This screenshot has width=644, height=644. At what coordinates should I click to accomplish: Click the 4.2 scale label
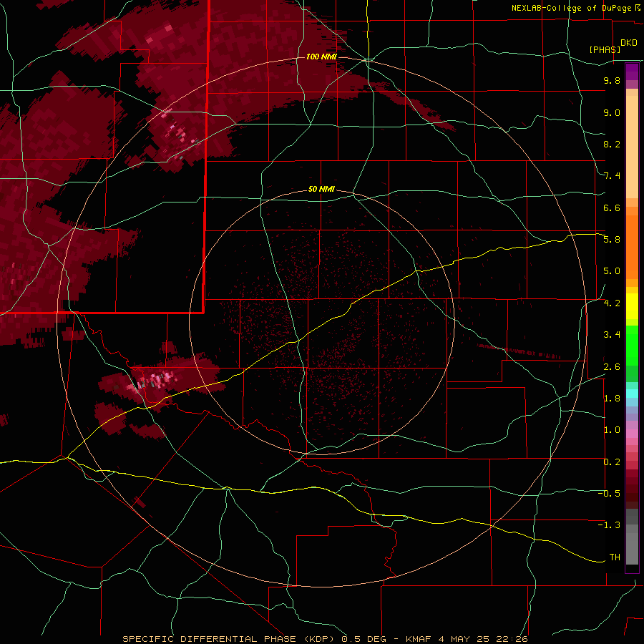pyautogui.click(x=612, y=303)
